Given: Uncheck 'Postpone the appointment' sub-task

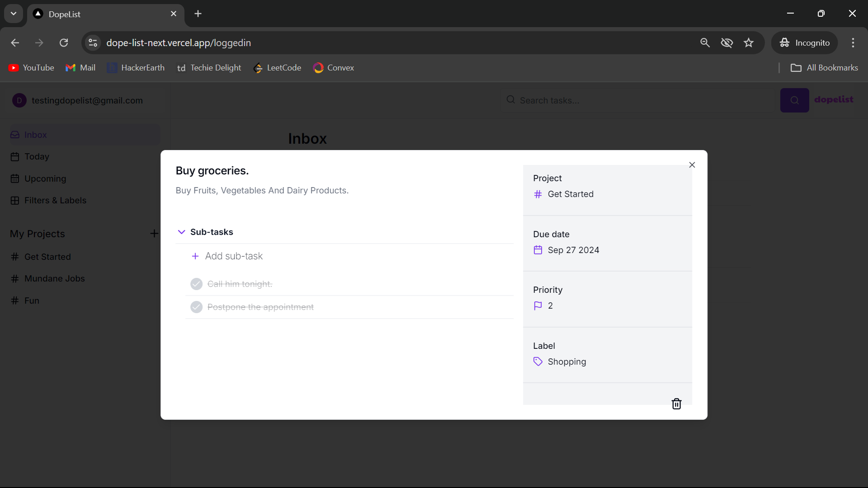Looking at the screenshot, I should (196, 307).
